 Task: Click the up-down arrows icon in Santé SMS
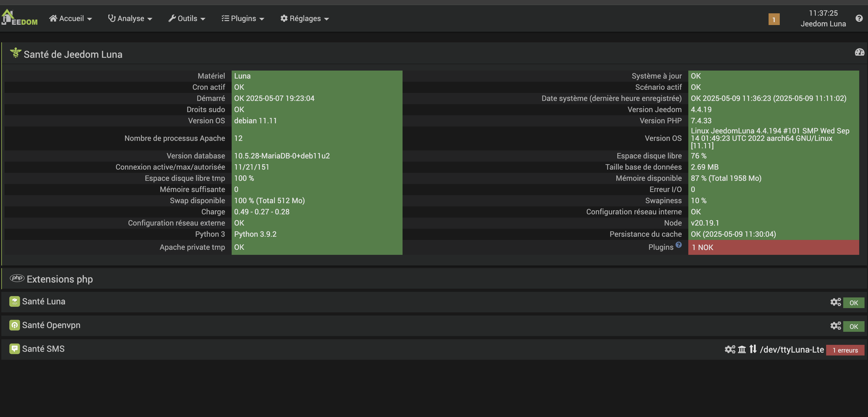pos(753,349)
